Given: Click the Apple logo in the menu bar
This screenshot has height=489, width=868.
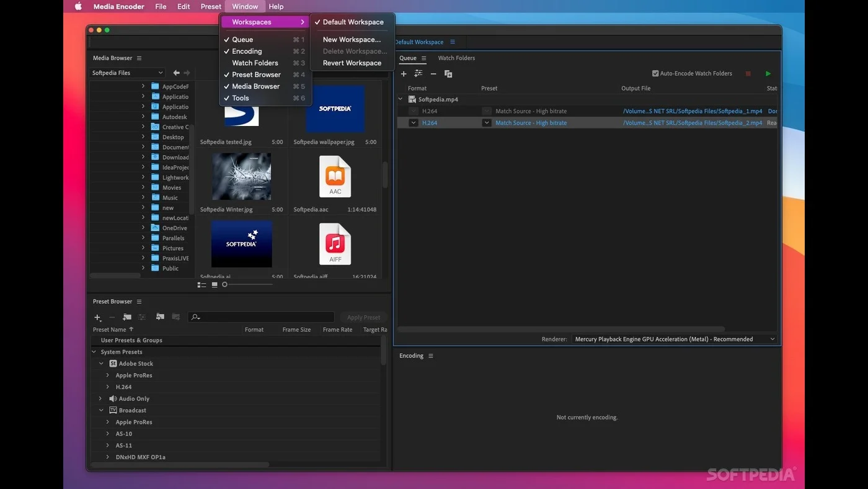Looking at the screenshot, I should [78, 6].
